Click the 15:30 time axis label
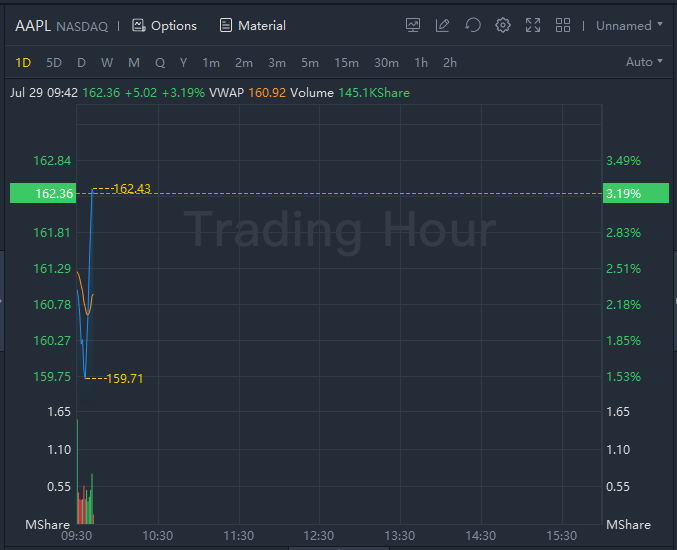Image resolution: width=677 pixels, height=550 pixels. [561, 536]
